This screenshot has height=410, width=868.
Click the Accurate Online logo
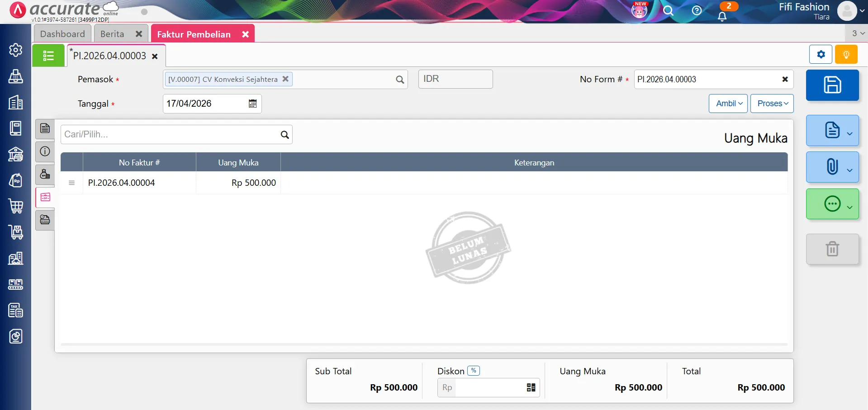point(63,9)
